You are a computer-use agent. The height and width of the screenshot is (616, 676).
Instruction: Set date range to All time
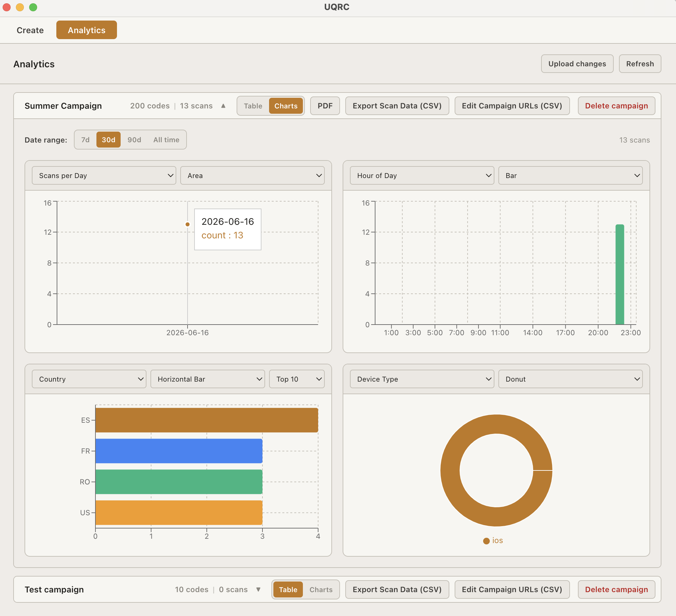(x=166, y=140)
